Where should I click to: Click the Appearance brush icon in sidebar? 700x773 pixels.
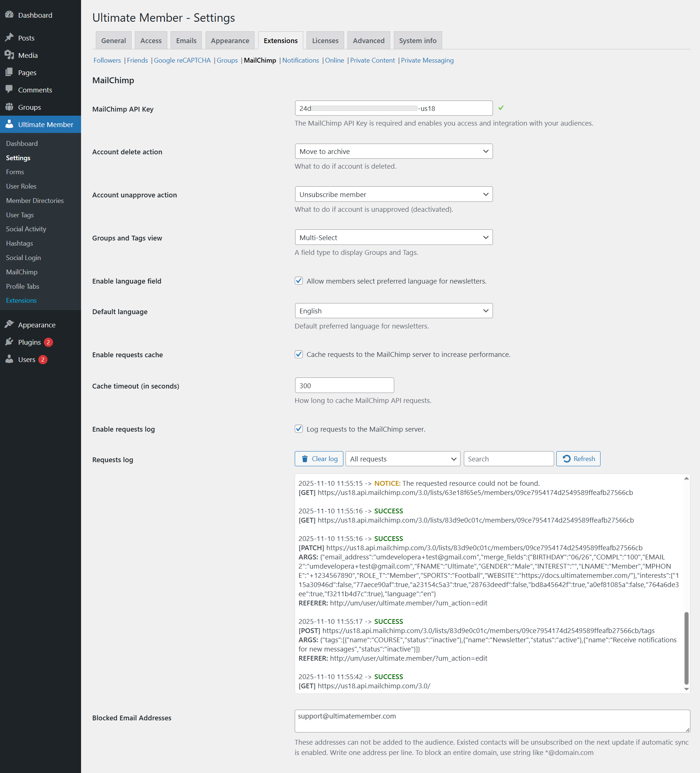coord(9,324)
